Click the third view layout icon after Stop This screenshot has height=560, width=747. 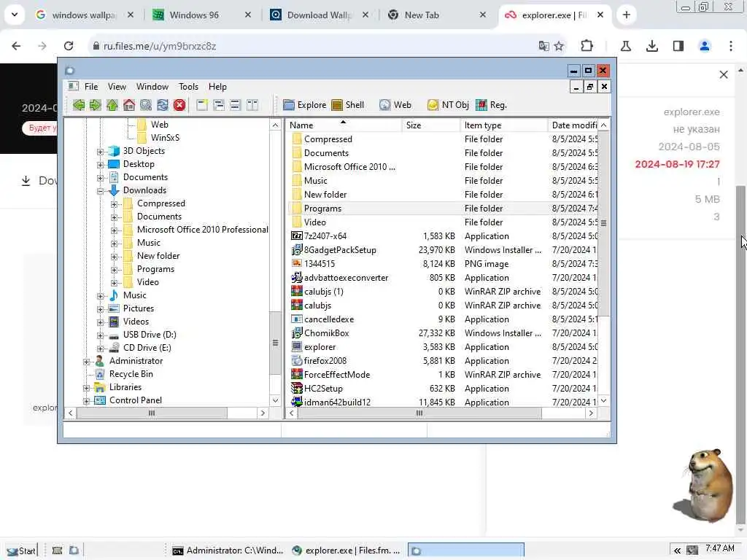[235, 105]
